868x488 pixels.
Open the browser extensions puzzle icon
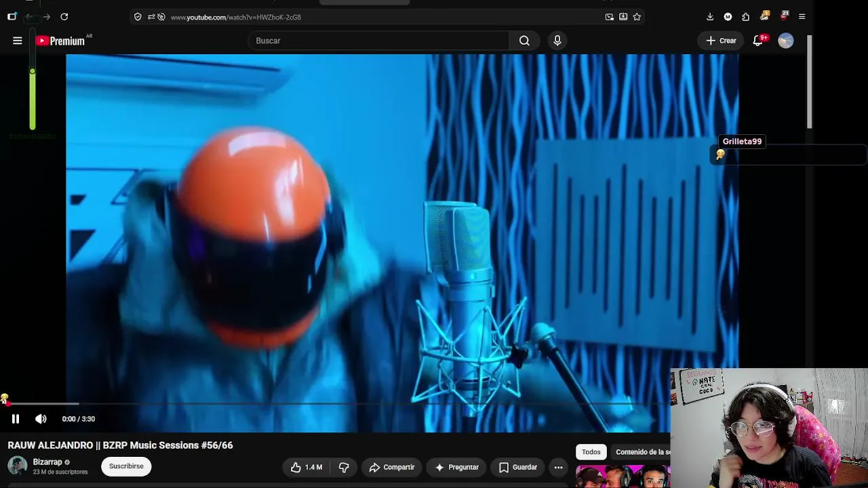746,17
